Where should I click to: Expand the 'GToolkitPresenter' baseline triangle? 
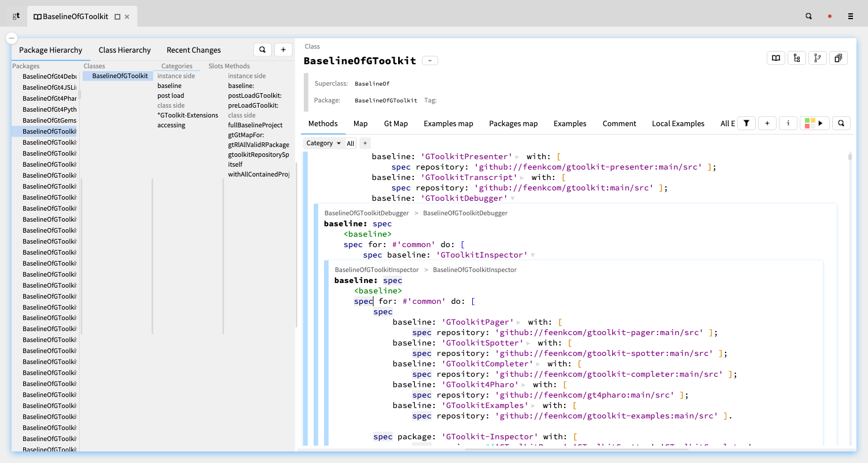click(517, 157)
